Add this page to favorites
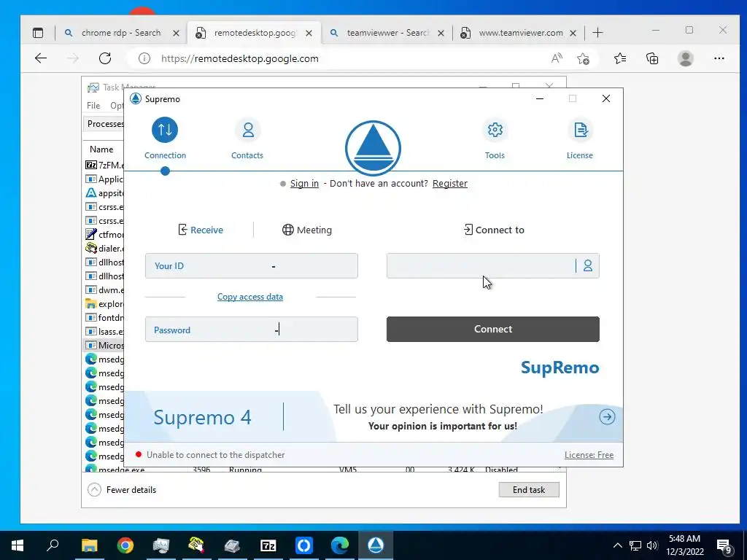747x560 pixels. click(583, 58)
